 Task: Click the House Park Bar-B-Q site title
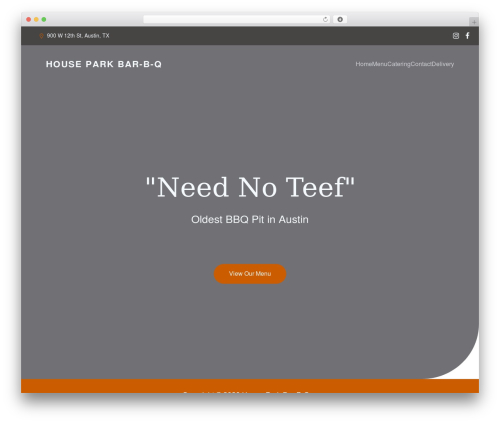point(104,64)
